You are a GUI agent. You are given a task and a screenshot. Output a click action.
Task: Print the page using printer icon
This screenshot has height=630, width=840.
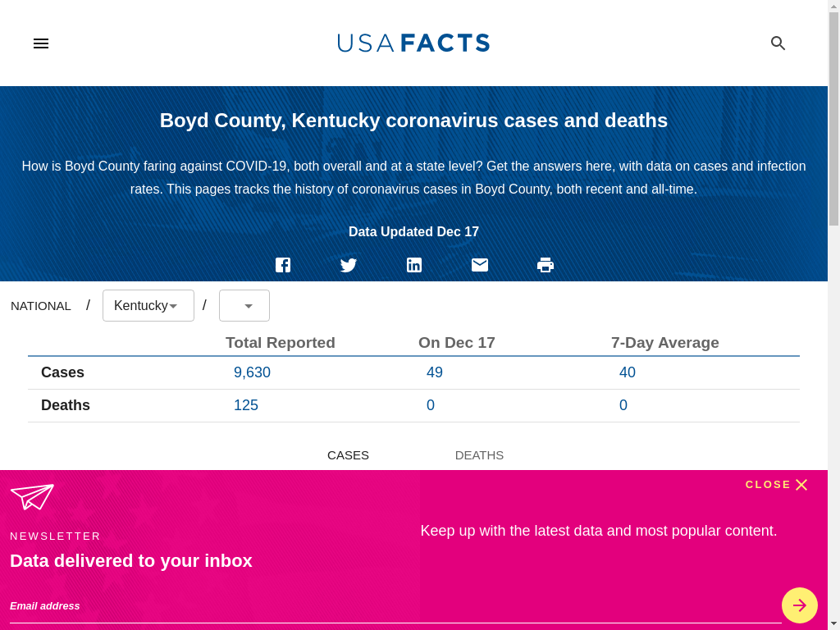point(546,265)
